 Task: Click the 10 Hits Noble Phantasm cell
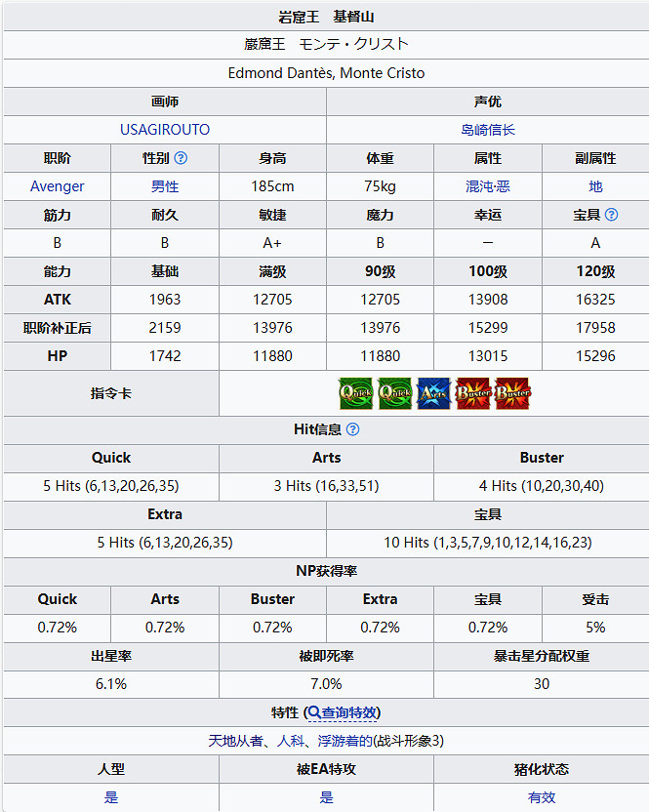click(488, 543)
